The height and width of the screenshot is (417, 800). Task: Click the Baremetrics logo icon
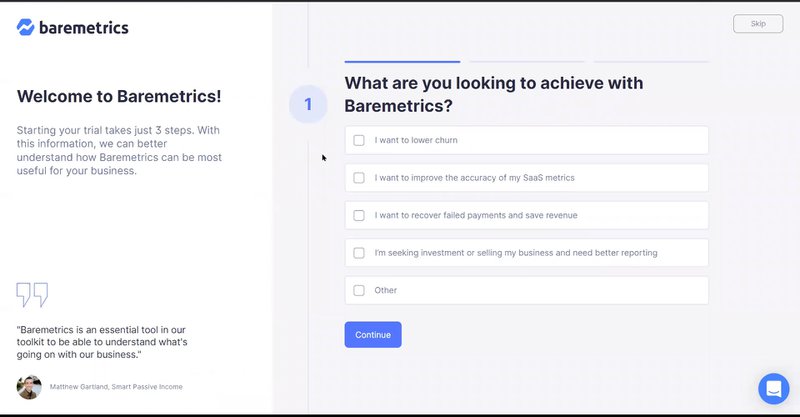(x=26, y=27)
